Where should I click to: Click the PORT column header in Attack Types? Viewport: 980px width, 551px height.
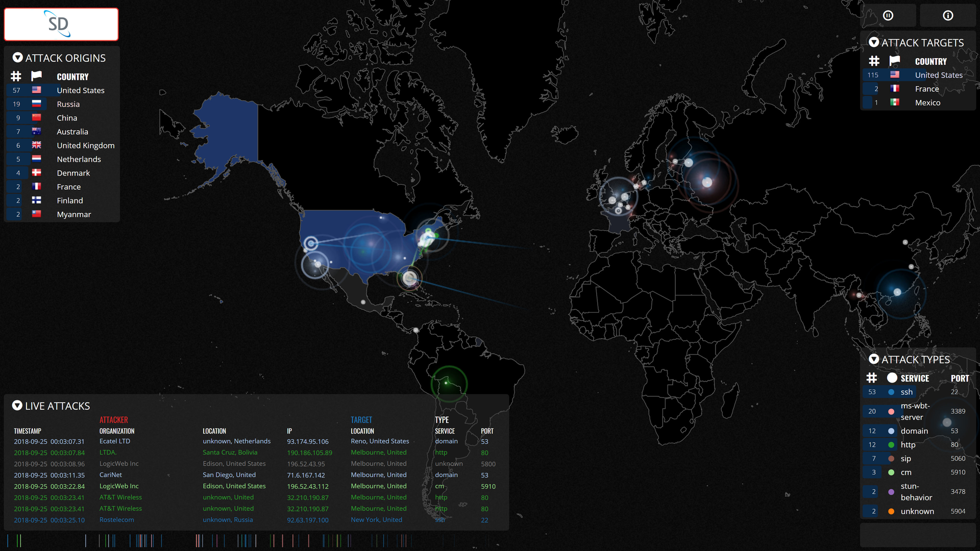tap(960, 378)
